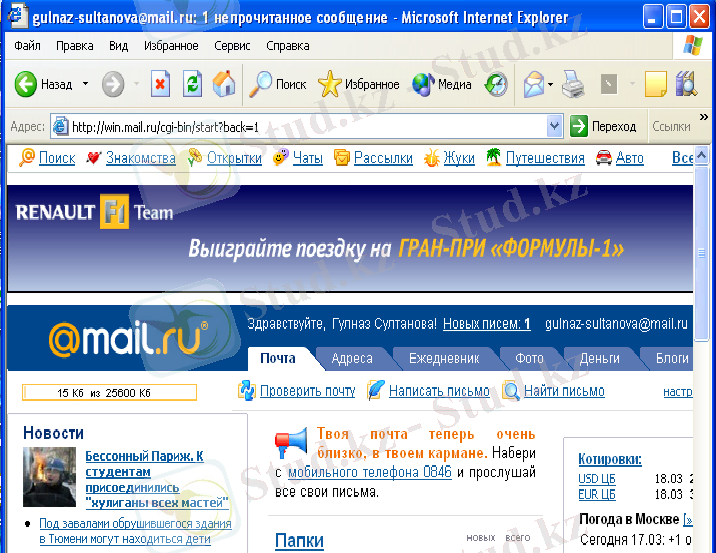
Task: Switch to the Блоги tab
Action: [x=672, y=358]
